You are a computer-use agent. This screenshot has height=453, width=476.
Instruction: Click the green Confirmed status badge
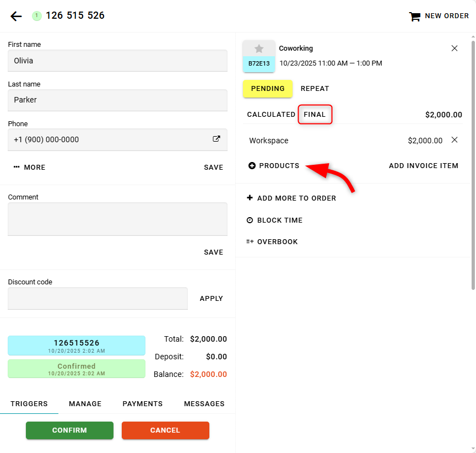click(77, 369)
